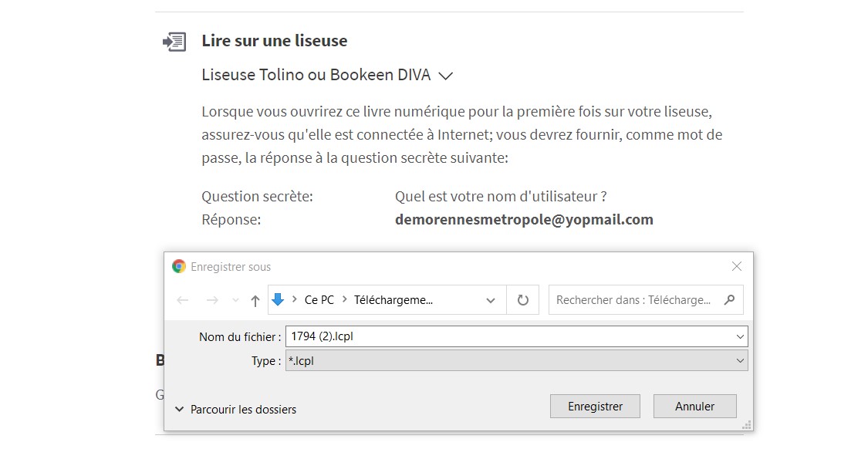868x449 pixels.
Task: Go back using the left arrow
Action: 183,300
